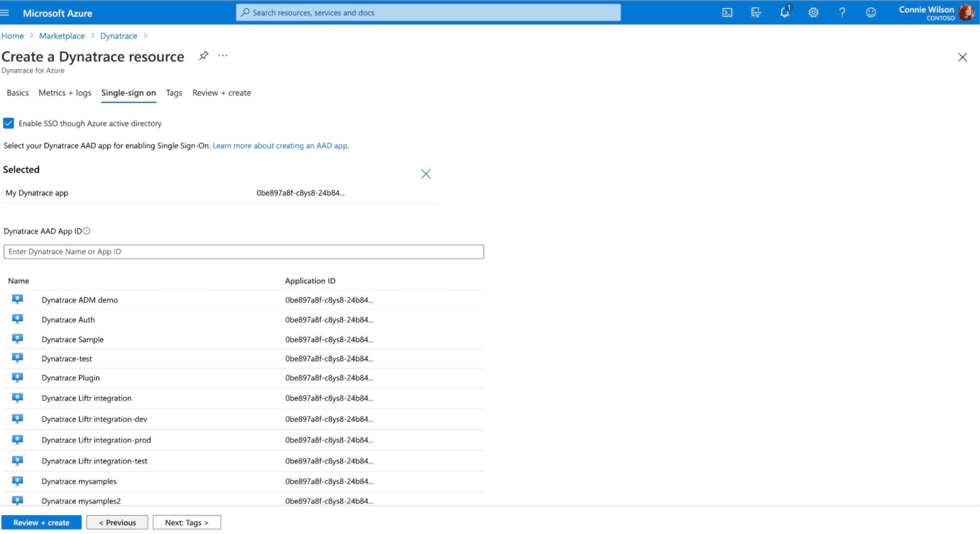This screenshot has width=980, height=534.
Task: Select the Dynatrace Liftr integration-dev app name
Action: (94, 419)
